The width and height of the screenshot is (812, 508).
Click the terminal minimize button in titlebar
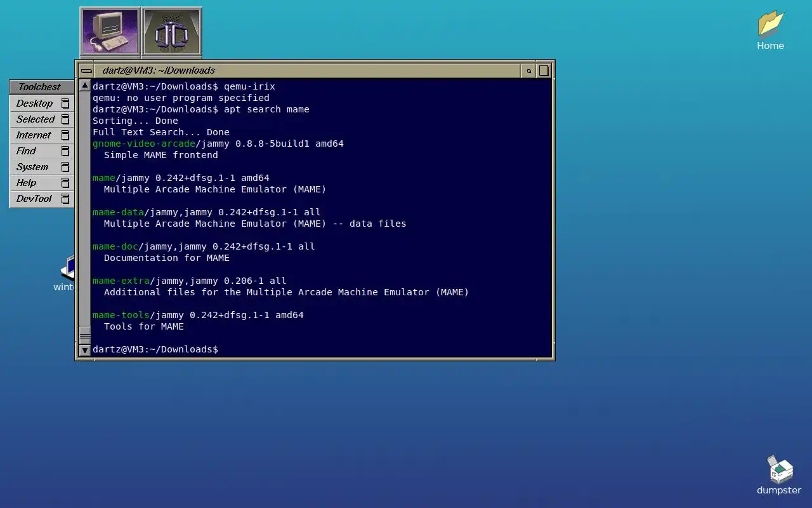coord(529,70)
